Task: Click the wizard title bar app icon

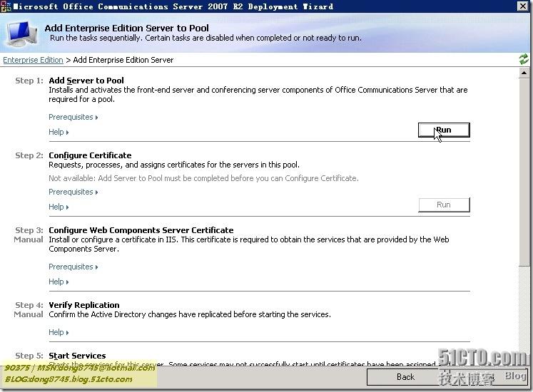Action: click(6, 6)
